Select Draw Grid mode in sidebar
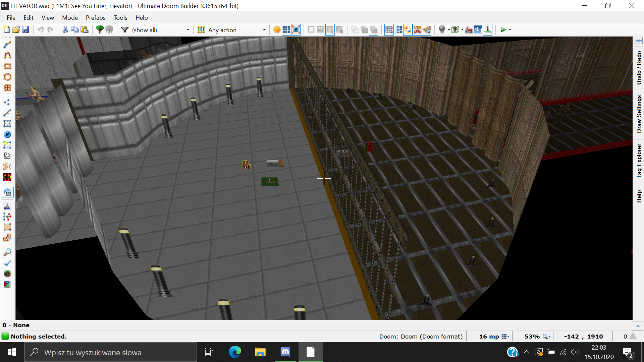The image size is (644, 362). 7,87
